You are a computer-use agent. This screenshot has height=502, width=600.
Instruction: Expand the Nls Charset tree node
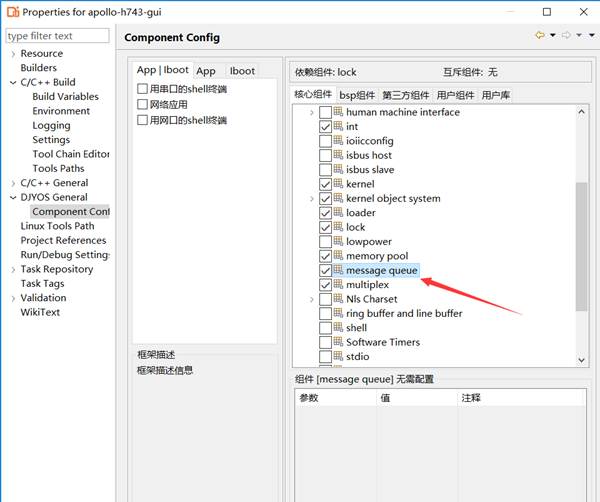[x=312, y=299]
